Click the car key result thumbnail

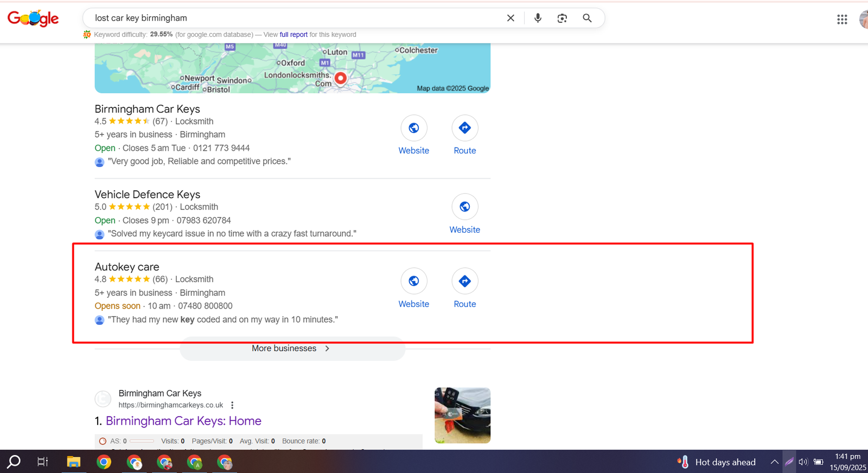tap(462, 416)
